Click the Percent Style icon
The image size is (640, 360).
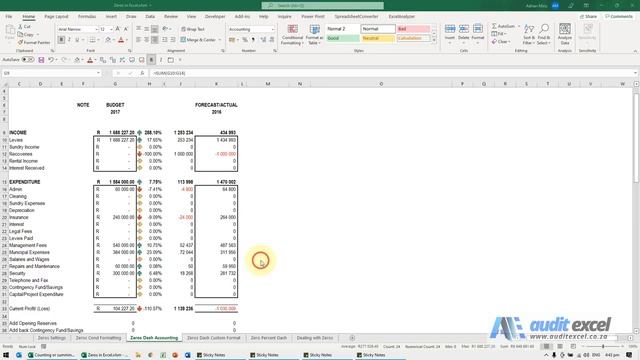pyautogui.click(x=245, y=40)
